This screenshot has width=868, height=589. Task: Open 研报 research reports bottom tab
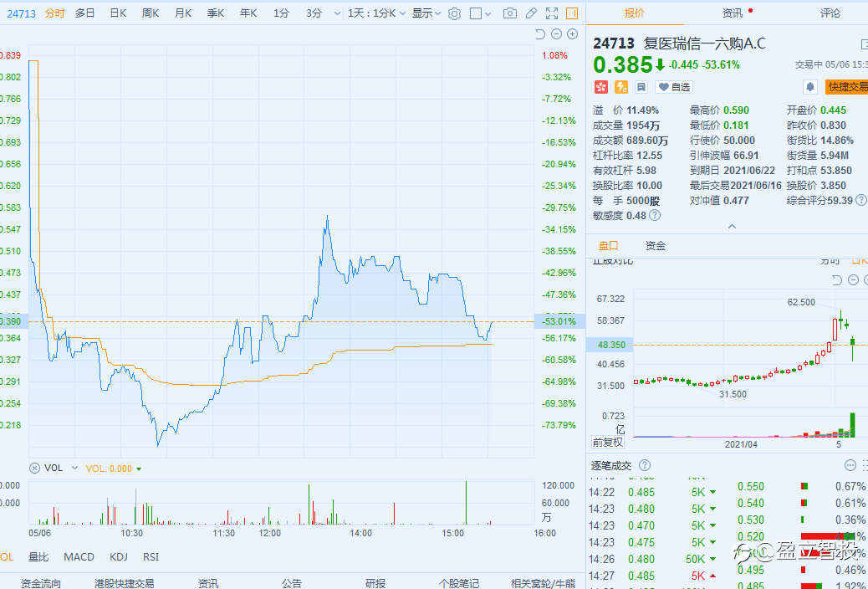[x=375, y=583]
